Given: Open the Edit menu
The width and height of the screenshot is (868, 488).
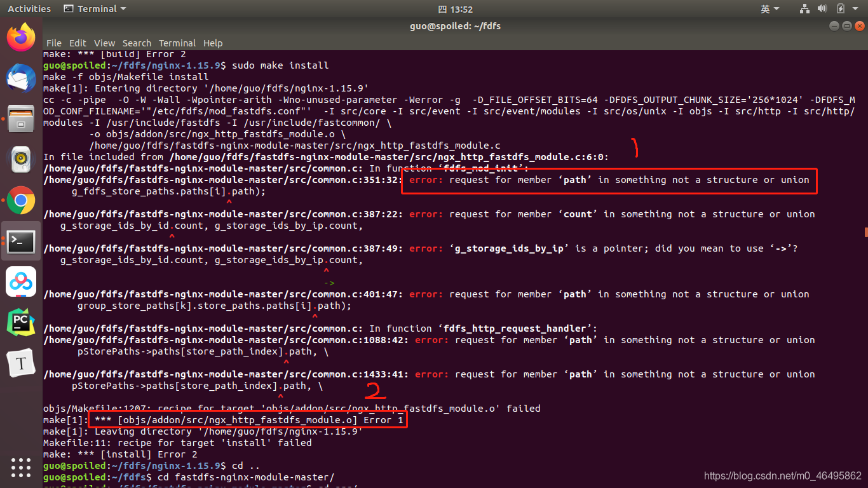Looking at the screenshot, I should (x=78, y=43).
